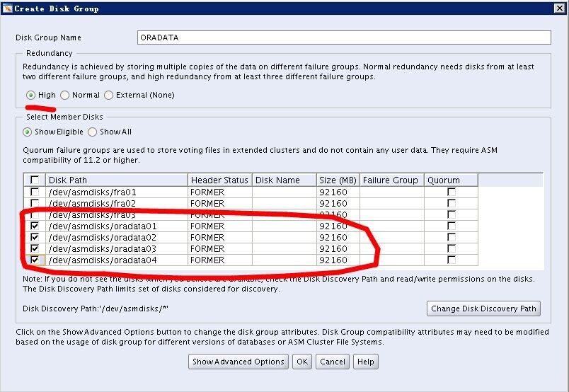
Task: Uncheck the oradata03 disk checkbox
Action: tap(35, 248)
